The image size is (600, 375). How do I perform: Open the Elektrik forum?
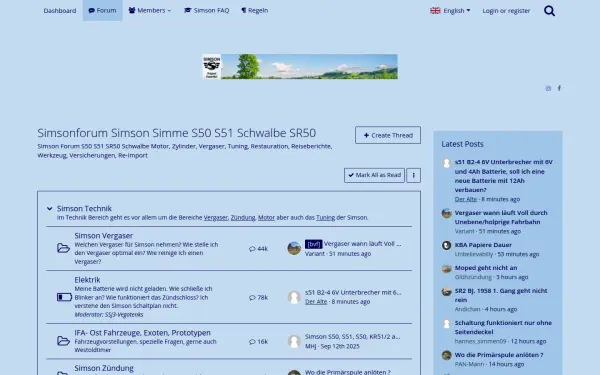click(87, 280)
